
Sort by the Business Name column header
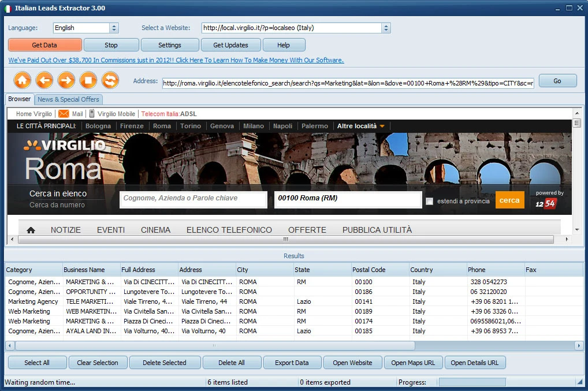coord(91,270)
